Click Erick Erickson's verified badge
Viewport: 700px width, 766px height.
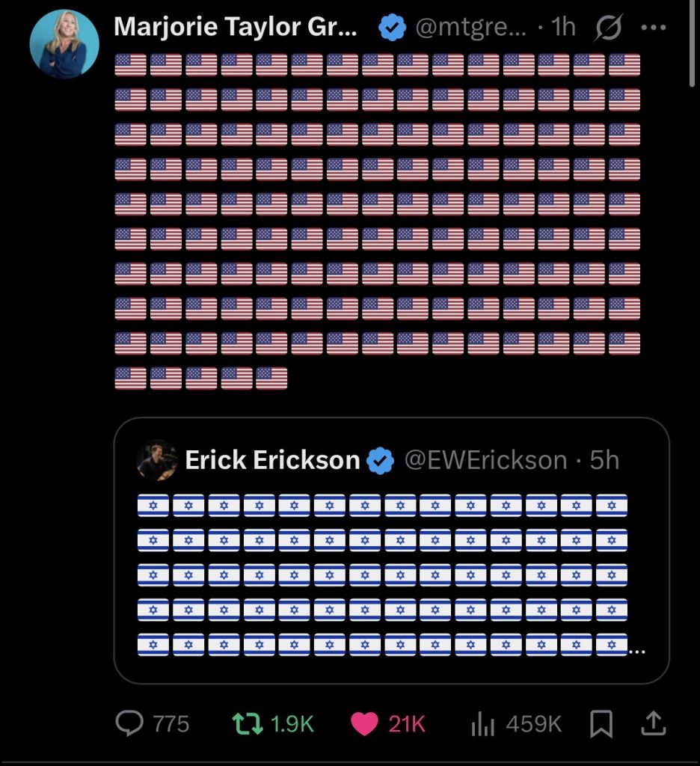coord(380,460)
